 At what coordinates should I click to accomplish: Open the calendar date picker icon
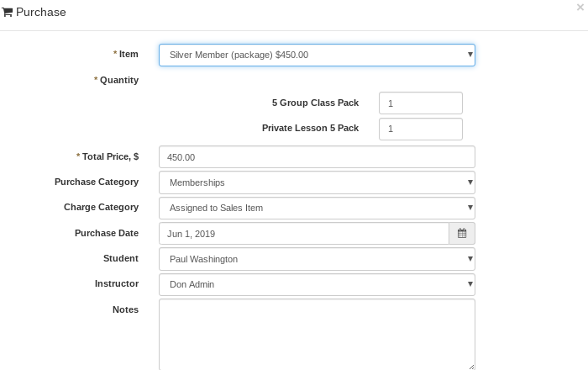click(462, 234)
